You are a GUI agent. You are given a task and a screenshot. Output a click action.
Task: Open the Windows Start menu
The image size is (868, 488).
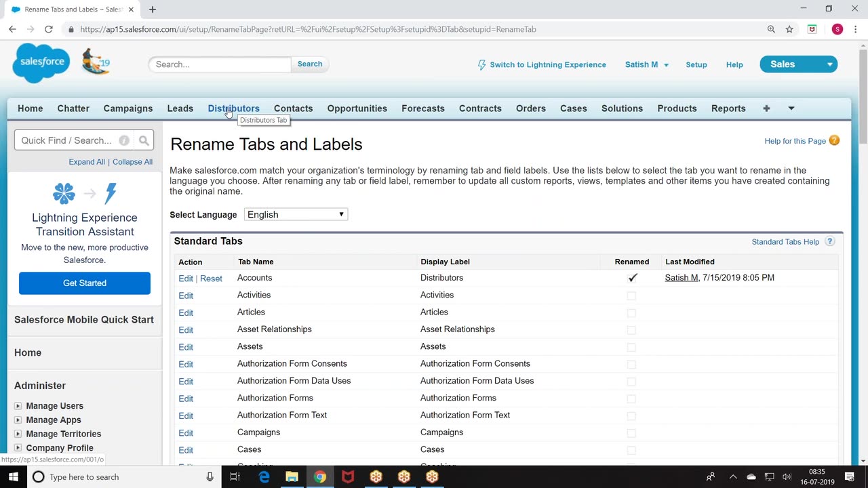pos(13,476)
